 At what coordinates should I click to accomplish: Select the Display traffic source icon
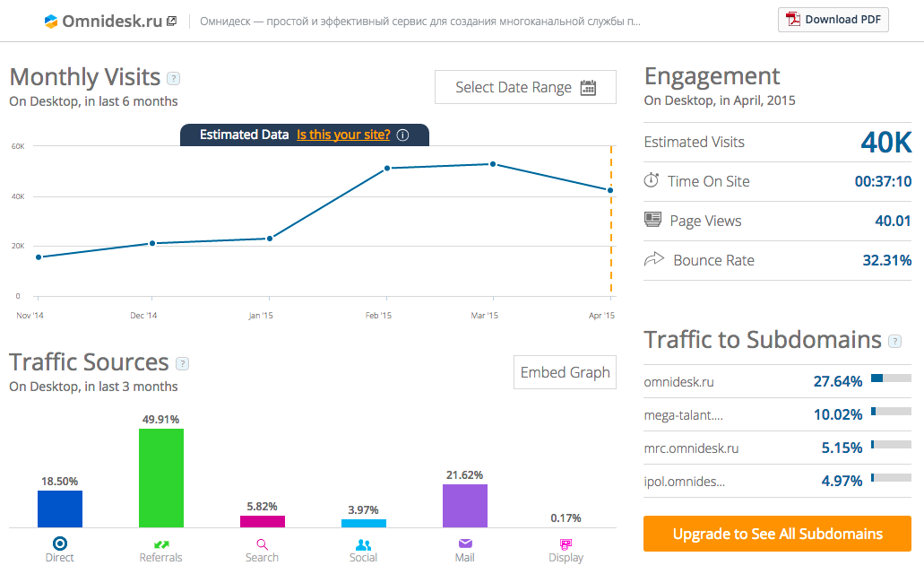(566, 544)
